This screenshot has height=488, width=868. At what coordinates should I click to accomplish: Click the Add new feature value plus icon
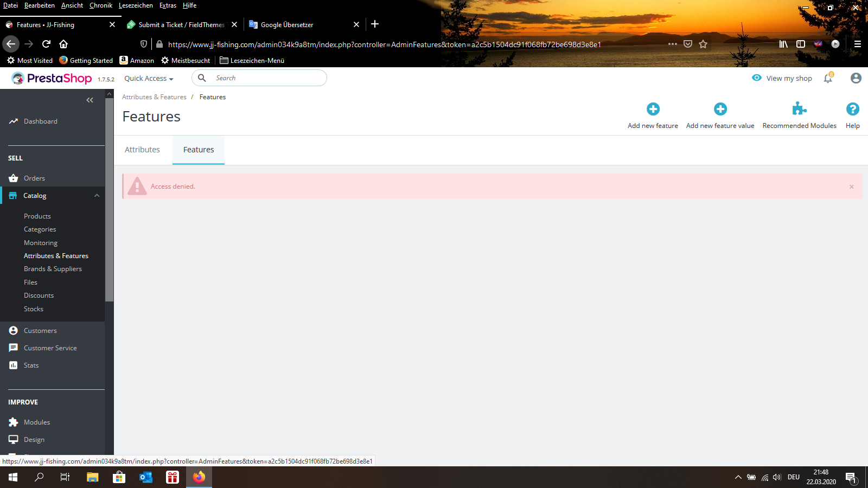click(720, 109)
